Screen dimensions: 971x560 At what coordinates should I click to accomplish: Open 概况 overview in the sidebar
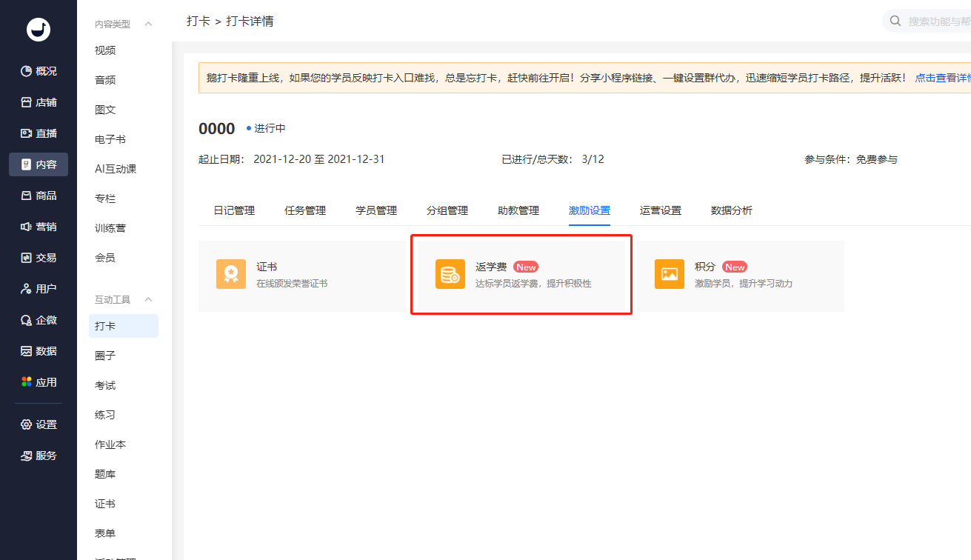click(x=39, y=71)
